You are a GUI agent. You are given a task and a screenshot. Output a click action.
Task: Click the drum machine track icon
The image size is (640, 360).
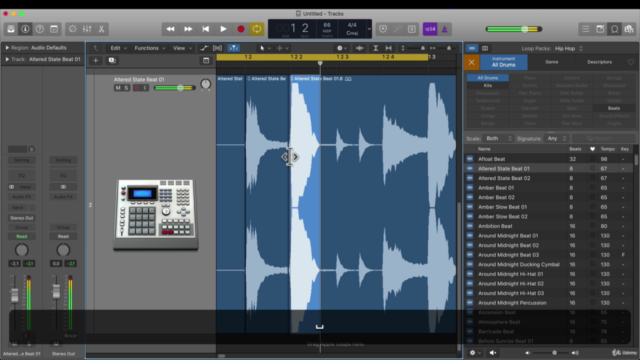[156, 214]
